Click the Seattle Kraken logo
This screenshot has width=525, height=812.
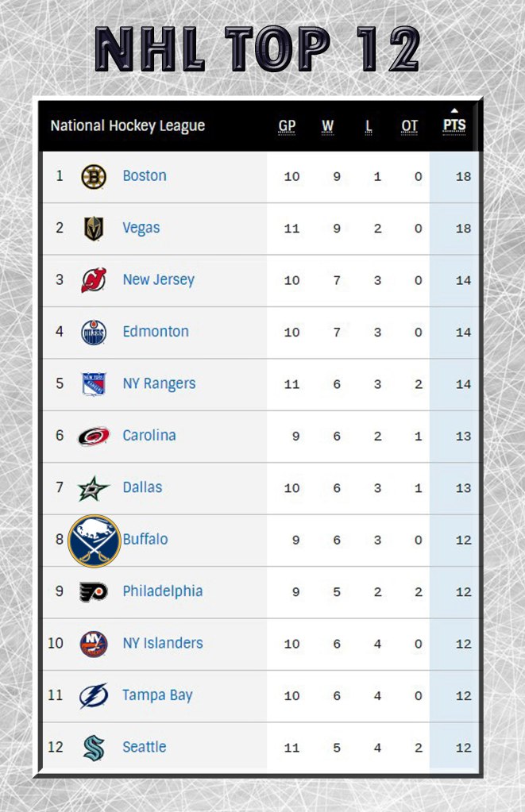point(94,747)
